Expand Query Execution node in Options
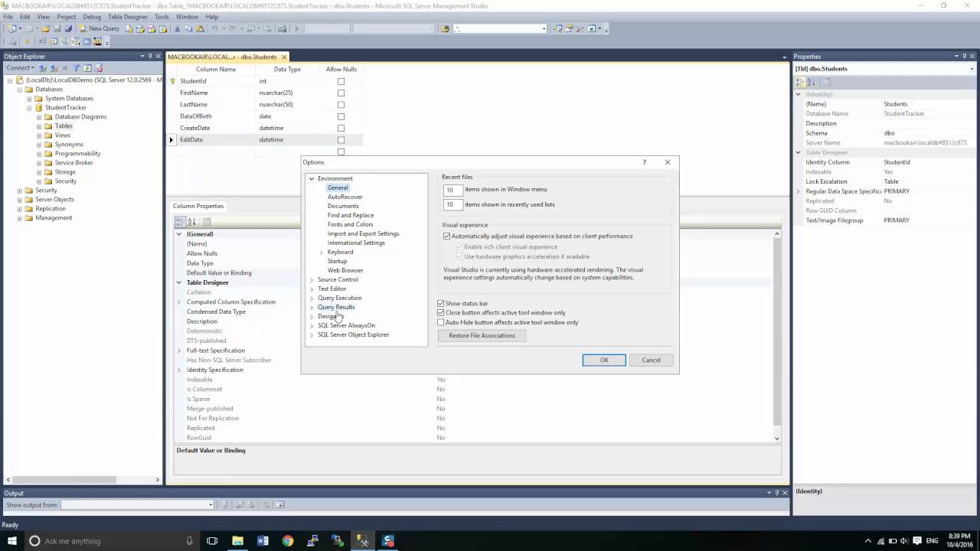Viewport: 980px width, 551px height. (x=312, y=298)
